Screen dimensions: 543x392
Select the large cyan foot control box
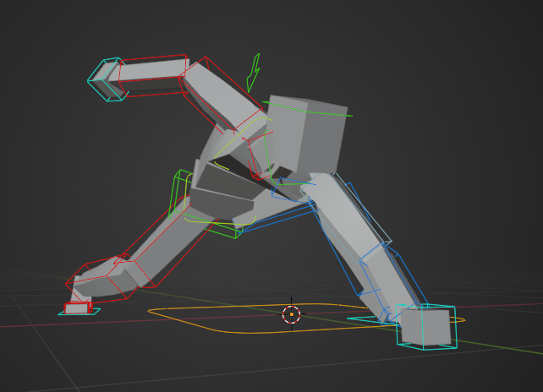[x=426, y=327]
